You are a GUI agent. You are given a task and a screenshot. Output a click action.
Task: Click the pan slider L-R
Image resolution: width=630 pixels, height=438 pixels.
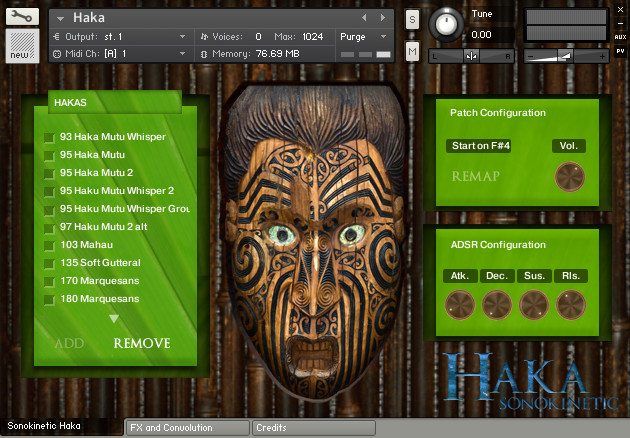(472, 56)
